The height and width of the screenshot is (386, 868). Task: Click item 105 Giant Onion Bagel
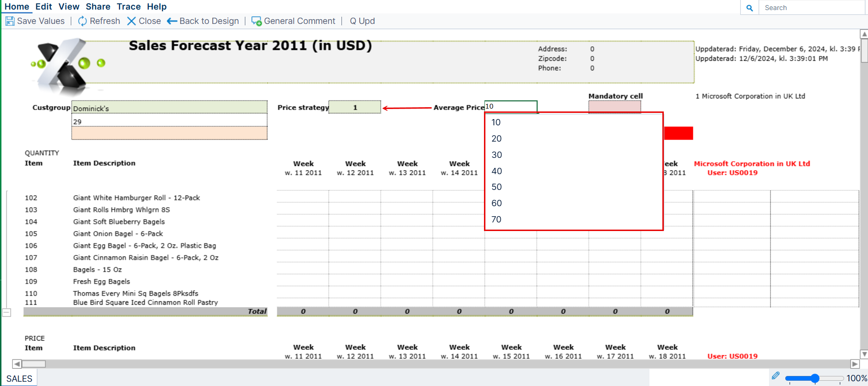(x=118, y=234)
